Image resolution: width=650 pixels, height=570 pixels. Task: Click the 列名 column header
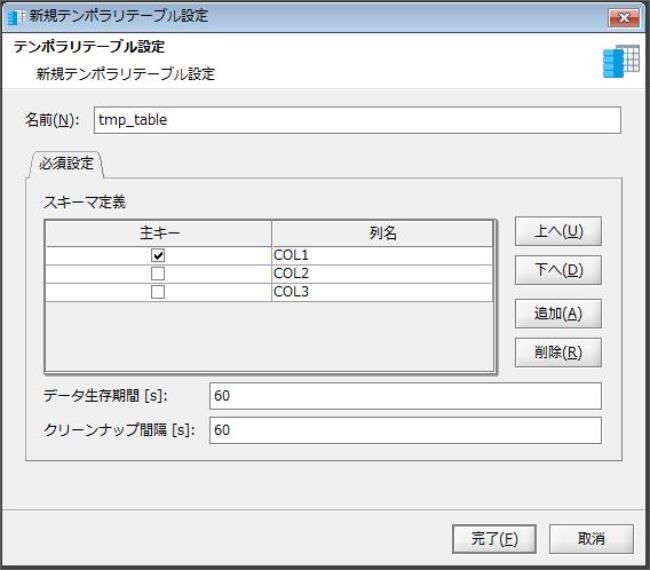(x=382, y=233)
